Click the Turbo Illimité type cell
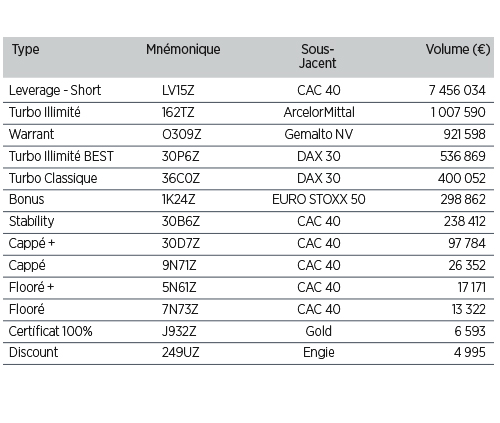Image resolution: width=500 pixels, height=423 pixels. 45,112
